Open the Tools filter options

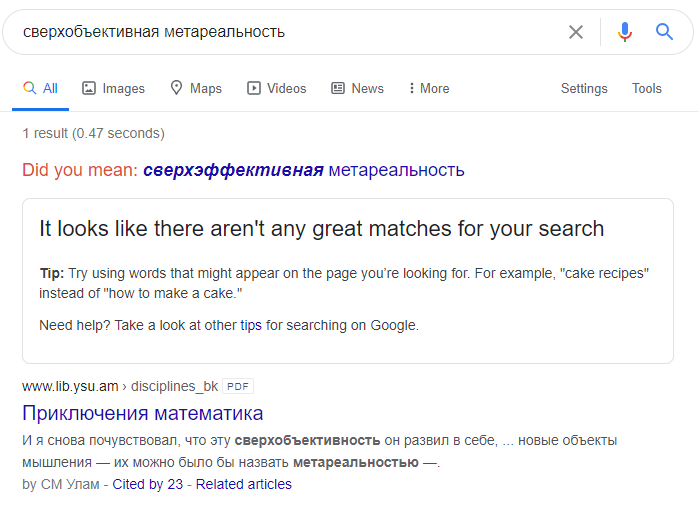(x=646, y=88)
